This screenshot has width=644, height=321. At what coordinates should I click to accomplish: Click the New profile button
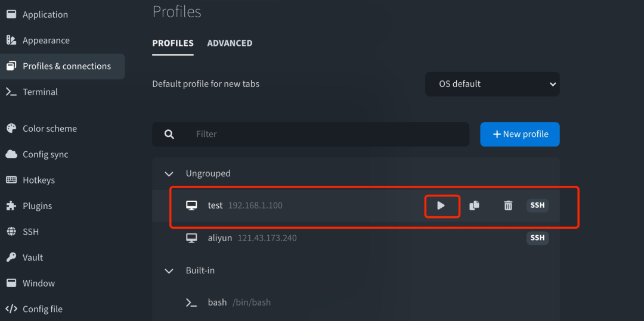519,134
